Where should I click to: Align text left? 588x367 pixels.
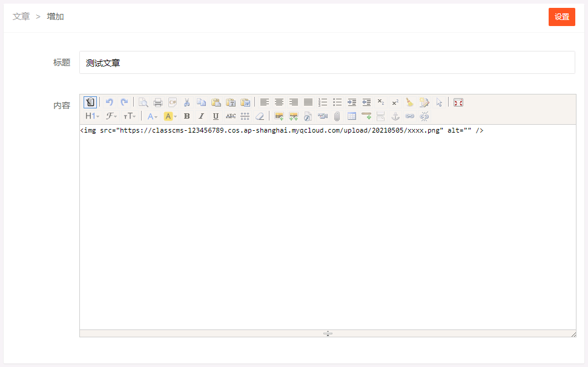(265, 102)
